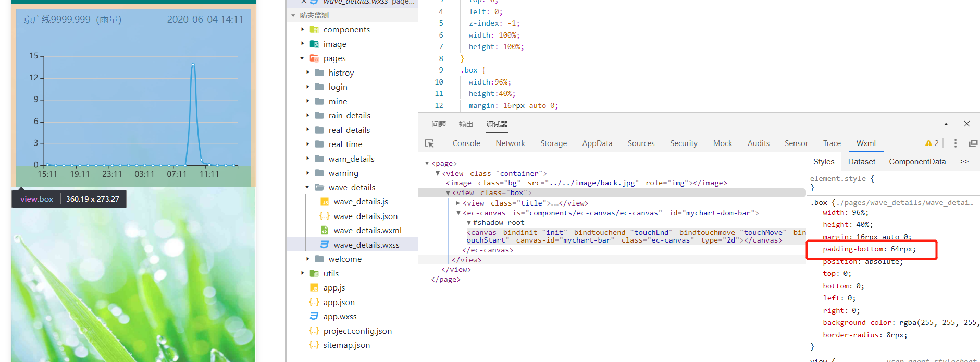Open the Storage tab
Image resolution: width=980 pixels, height=362 pixels.
coord(553,143)
